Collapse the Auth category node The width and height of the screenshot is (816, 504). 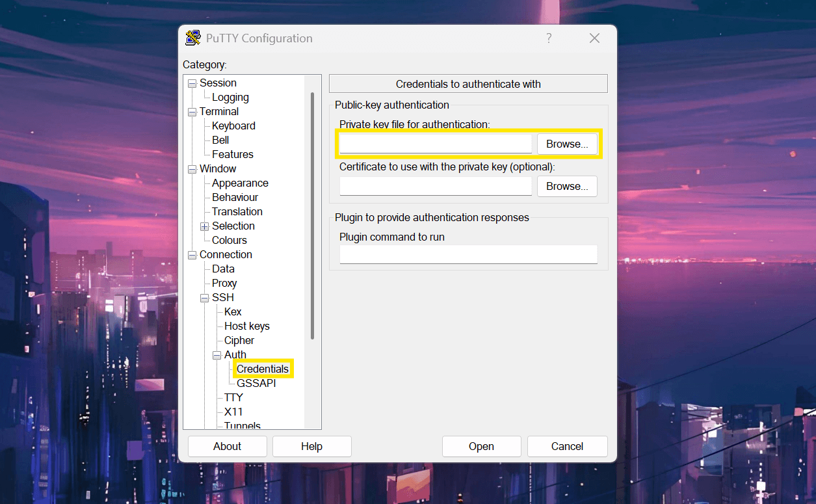pyautogui.click(x=217, y=355)
